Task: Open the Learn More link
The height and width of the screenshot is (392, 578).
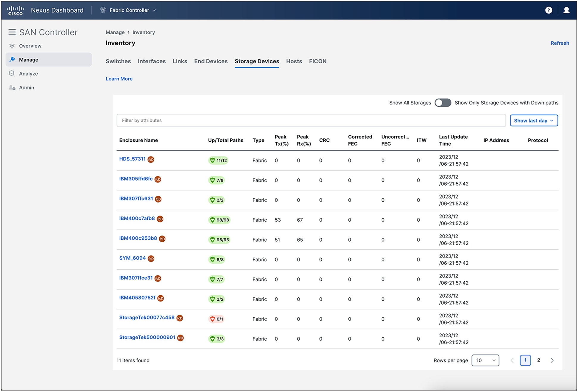Action: tap(119, 79)
